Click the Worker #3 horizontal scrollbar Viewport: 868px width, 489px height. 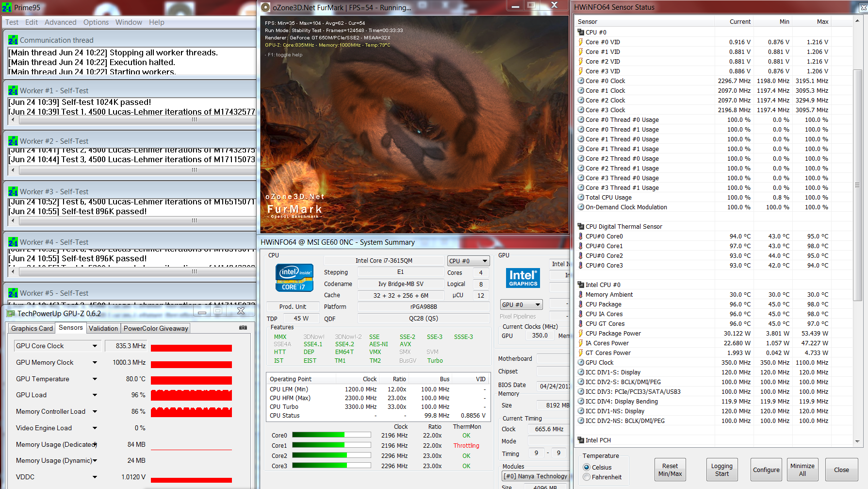[132, 220]
